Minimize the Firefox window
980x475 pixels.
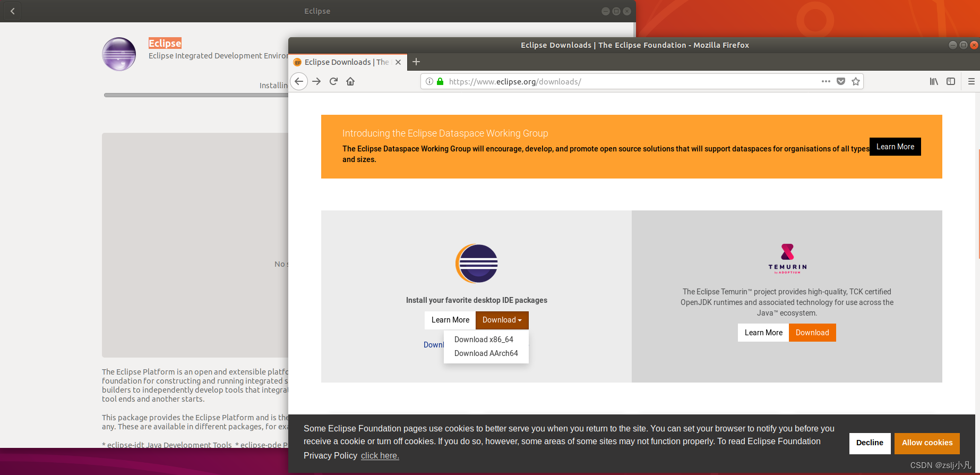coord(952,45)
